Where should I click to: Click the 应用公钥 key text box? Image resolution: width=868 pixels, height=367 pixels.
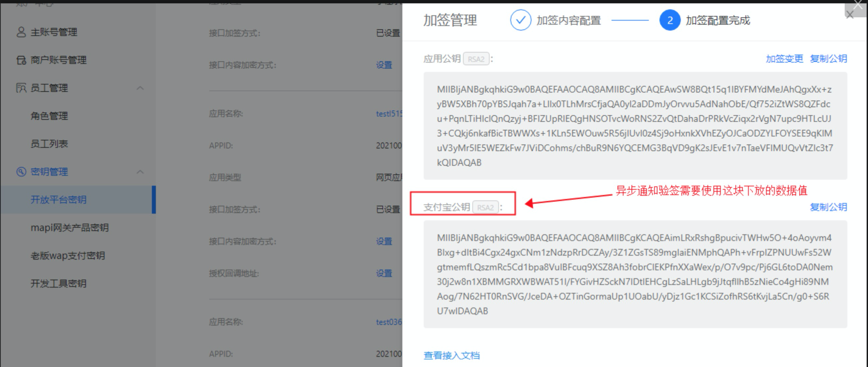(x=635, y=126)
